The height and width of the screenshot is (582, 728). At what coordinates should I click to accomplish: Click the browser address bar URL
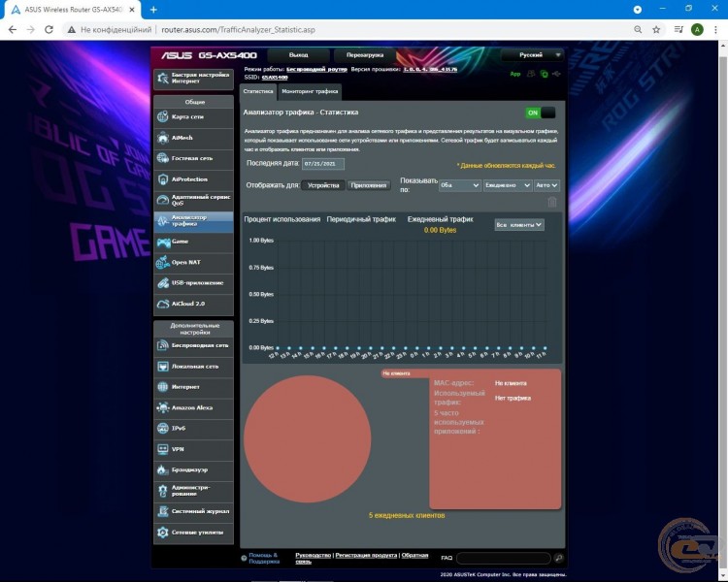pyautogui.click(x=238, y=30)
